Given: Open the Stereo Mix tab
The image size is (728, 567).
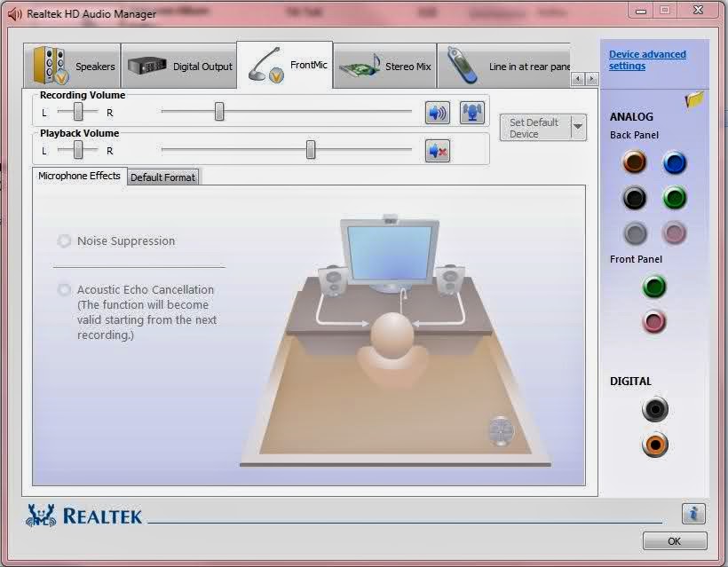Looking at the screenshot, I should coord(385,66).
